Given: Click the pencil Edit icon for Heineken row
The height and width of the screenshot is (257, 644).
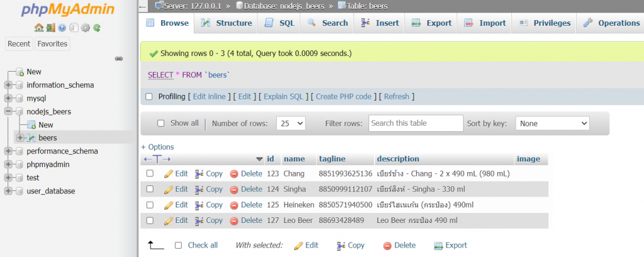Looking at the screenshot, I should [169, 205].
